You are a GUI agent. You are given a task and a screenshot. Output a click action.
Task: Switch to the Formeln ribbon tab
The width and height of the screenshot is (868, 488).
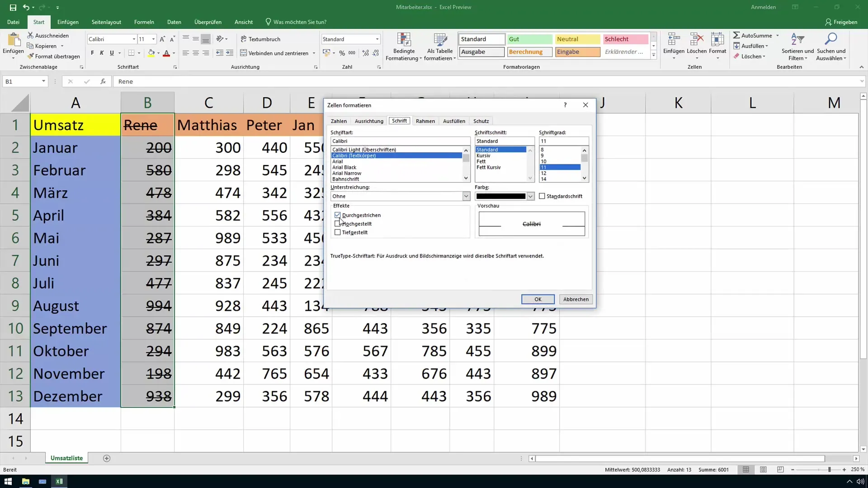(144, 22)
